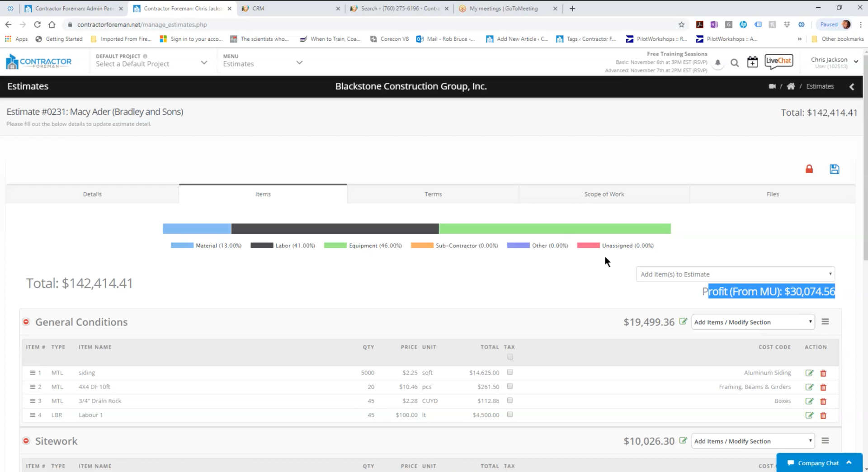The height and width of the screenshot is (472, 868).
Task: Save the estimate using the save icon
Action: (x=834, y=169)
